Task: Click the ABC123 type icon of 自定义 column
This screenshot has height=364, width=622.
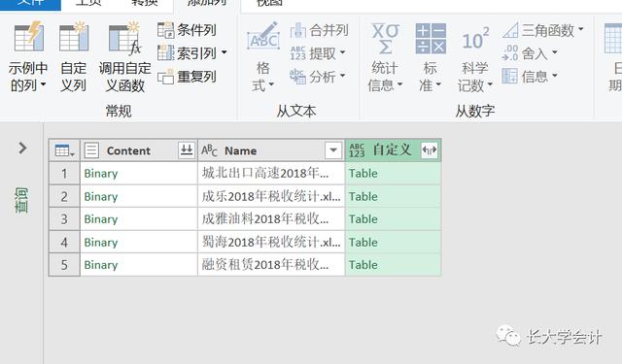Action: (357, 150)
